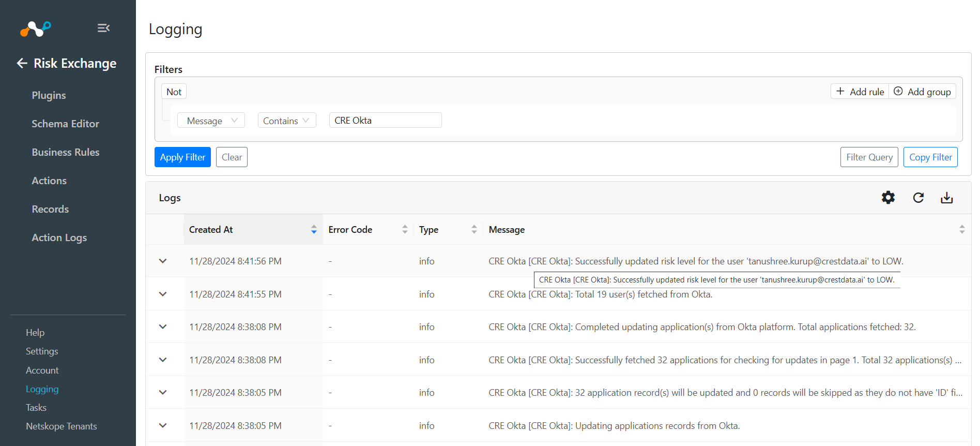Go to Account page
980x446 pixels.
(x=42, y=370)
